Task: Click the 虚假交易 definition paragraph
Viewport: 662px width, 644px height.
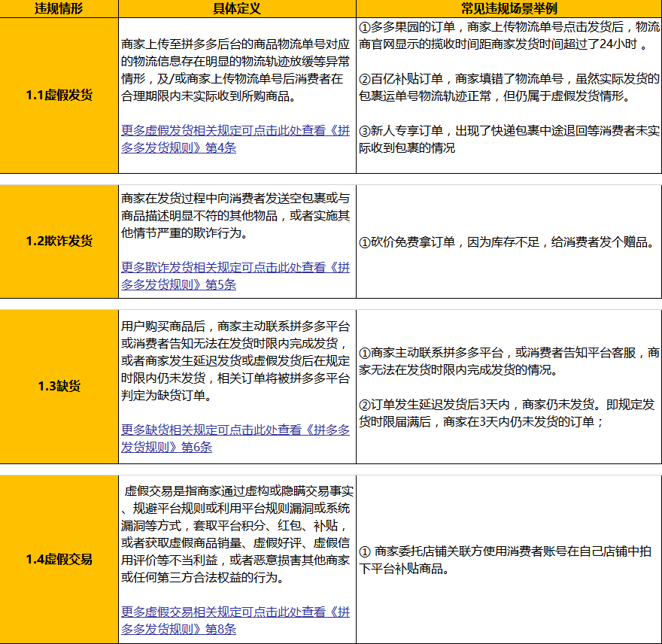Action: 237,533
